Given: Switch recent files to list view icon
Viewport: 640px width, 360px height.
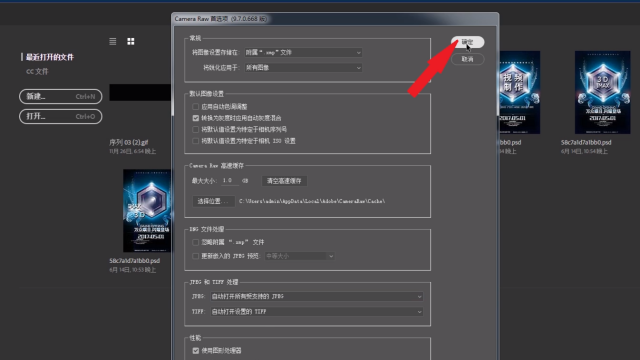Looking at the screenshot, I should pos(113,41).
